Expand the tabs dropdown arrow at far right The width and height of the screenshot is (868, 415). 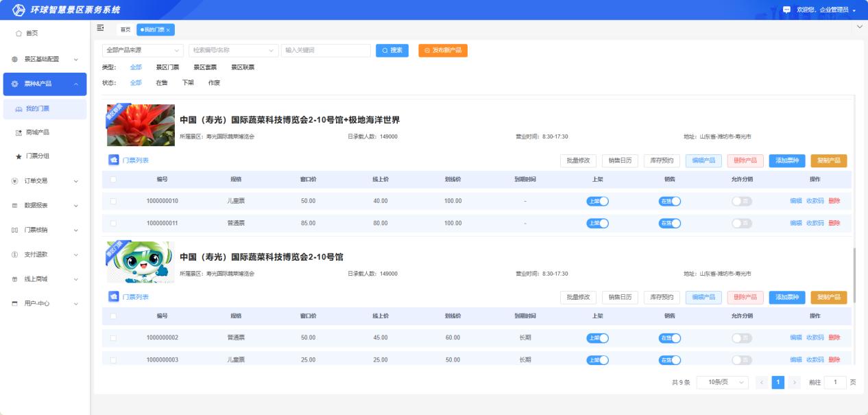pyautogui.click(x=861, y=27)
